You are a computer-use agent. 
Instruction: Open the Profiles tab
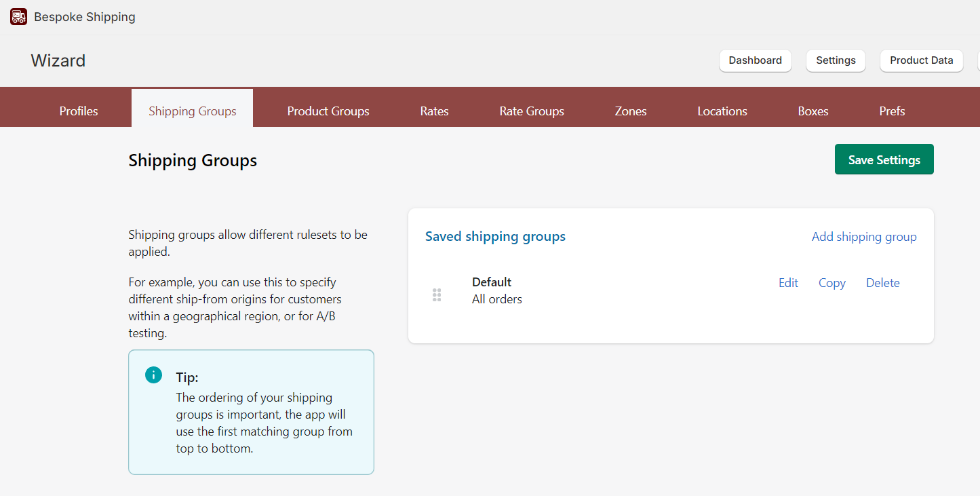point(79,111)
